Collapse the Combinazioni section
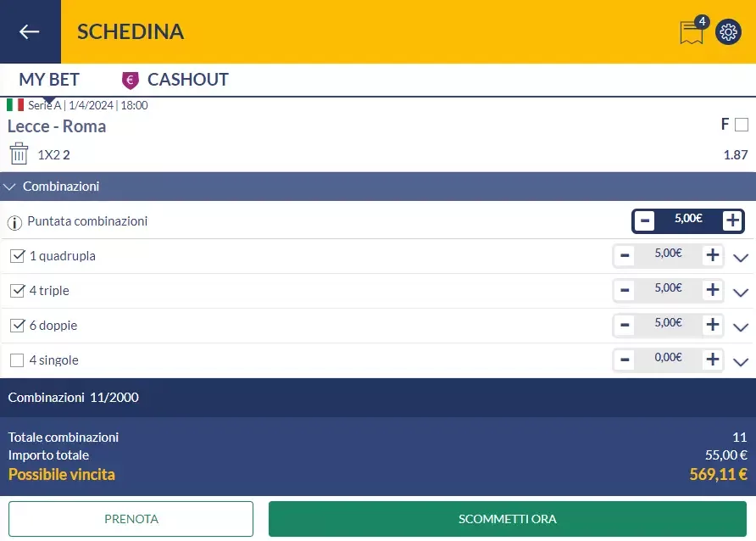 click(9, 186)
